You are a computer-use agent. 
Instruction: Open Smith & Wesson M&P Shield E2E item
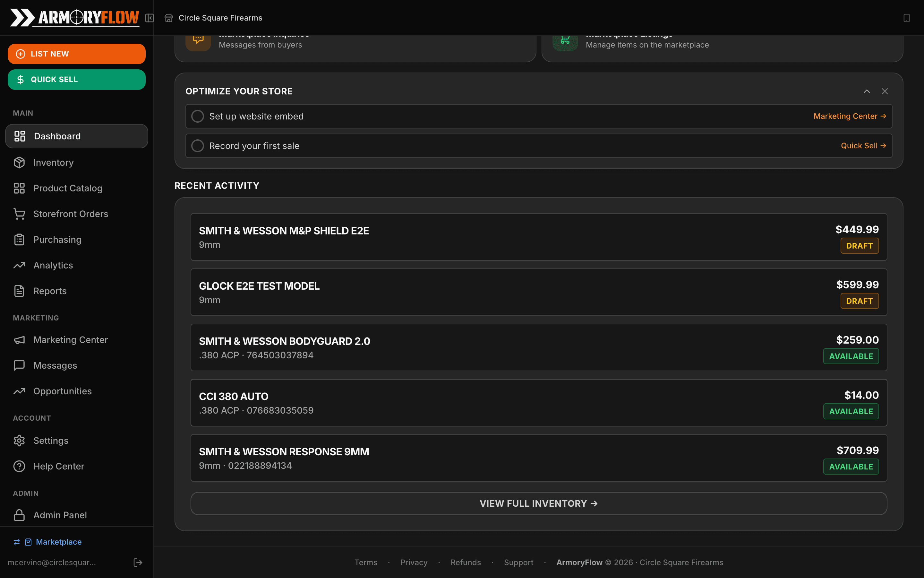point(539,237)
